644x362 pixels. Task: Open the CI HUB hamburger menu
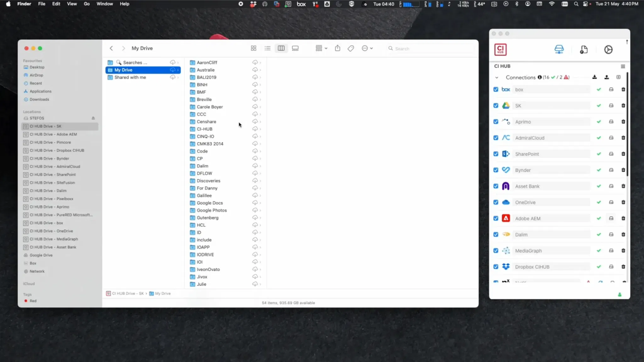[x=623, y=66]
